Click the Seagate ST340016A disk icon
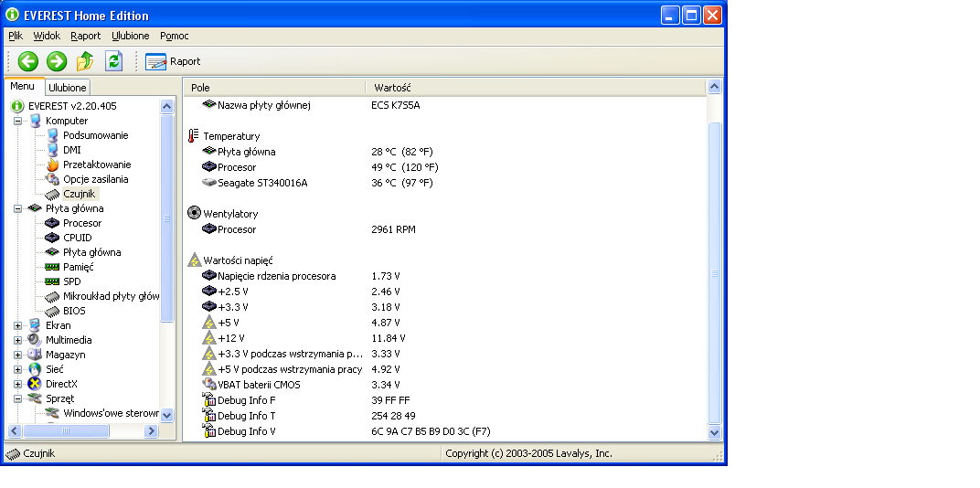 click(209, 183)
